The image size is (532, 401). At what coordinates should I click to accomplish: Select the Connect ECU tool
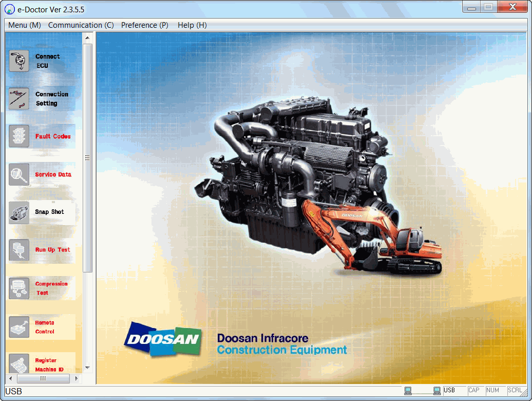tap(41, 61)
